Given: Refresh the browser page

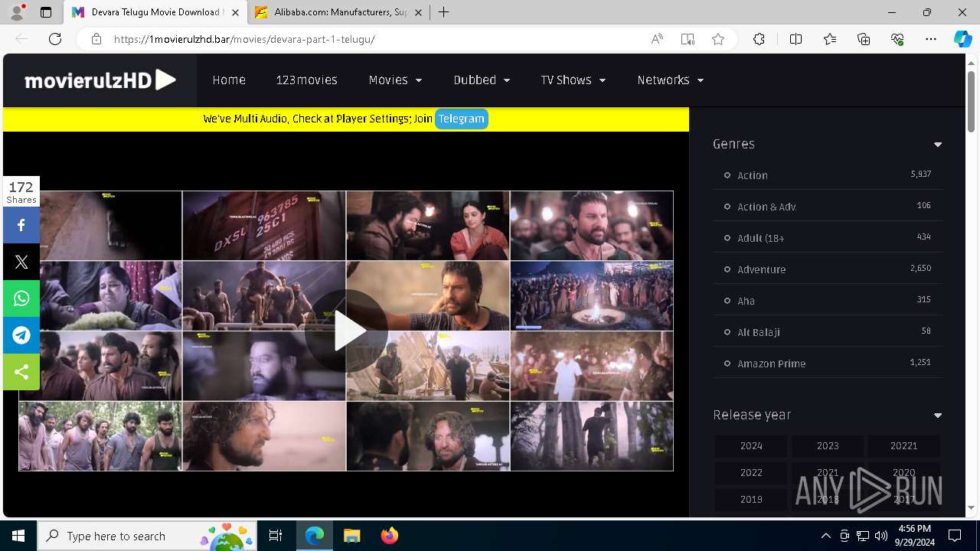Looking at the screenshot, I should coord(55,39).
